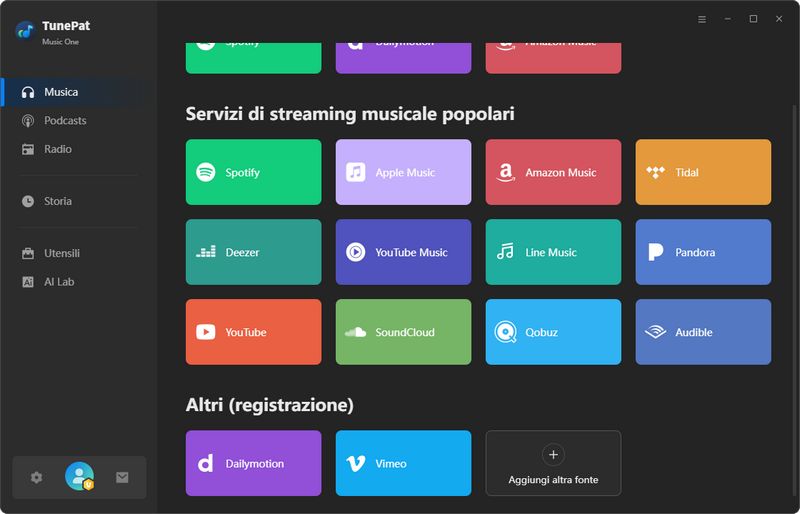Viewport: 800px width, 514px height.
Task: Click Aggiungi altra fonte button
Action: point(554,463)
